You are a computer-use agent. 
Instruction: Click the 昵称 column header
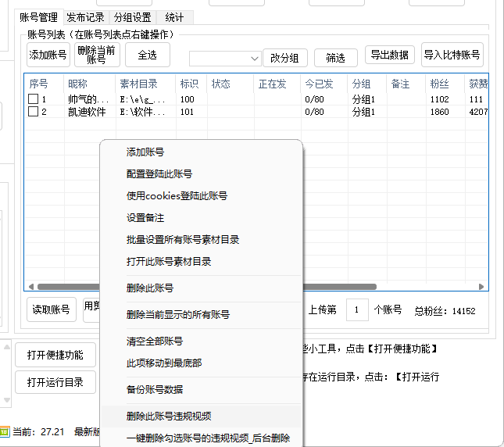pyautogui.click(x=90, y=84)
